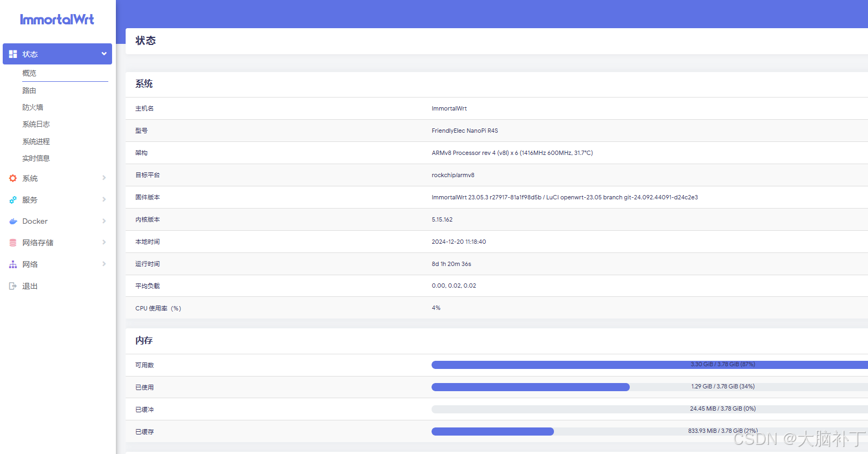The image size is (868, 454).
Task: Click the 型号 row label
Action: tap(141, 131)
